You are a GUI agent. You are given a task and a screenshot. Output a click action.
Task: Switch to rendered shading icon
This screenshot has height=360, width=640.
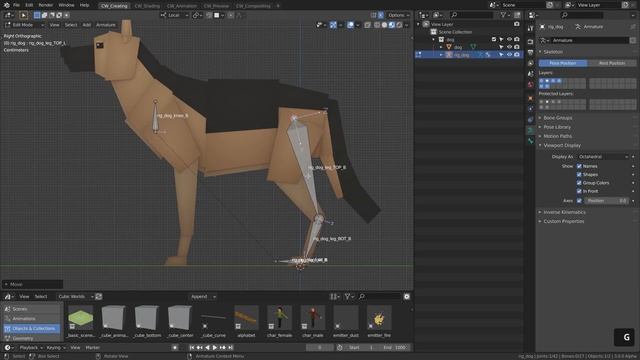(x=399, y=25)
